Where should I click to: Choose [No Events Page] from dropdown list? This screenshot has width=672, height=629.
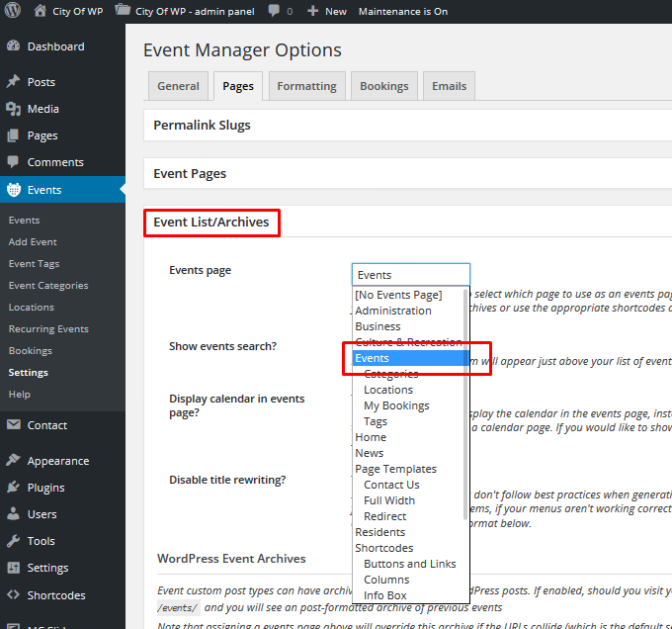pyautogui.click(x=398, y=295)
